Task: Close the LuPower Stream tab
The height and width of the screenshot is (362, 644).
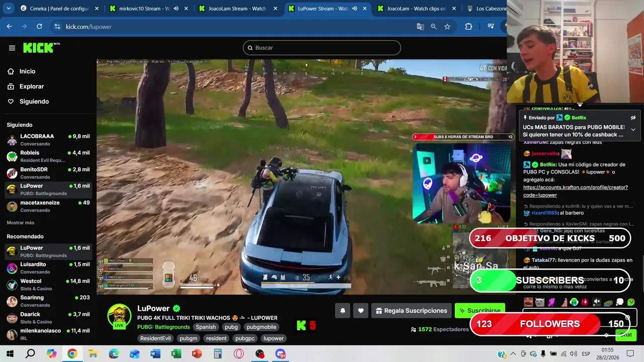Action: click(365, 9)
